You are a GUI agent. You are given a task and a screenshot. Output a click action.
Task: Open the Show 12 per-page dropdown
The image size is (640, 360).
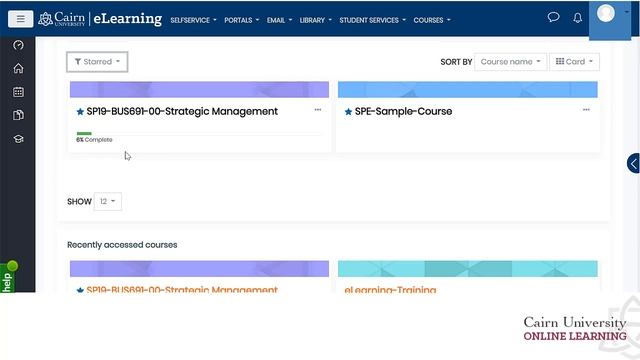(108, 201)
